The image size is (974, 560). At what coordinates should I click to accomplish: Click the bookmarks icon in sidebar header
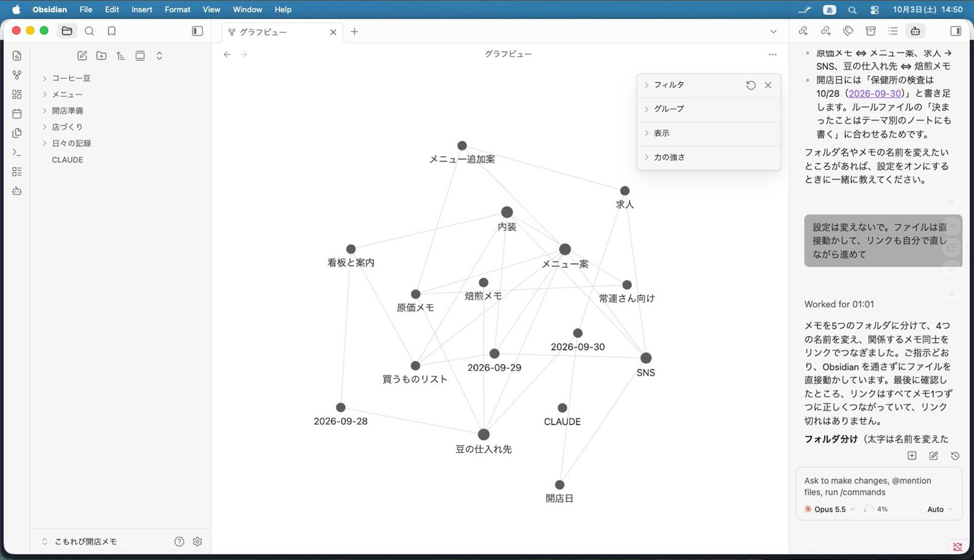(111, 31)
